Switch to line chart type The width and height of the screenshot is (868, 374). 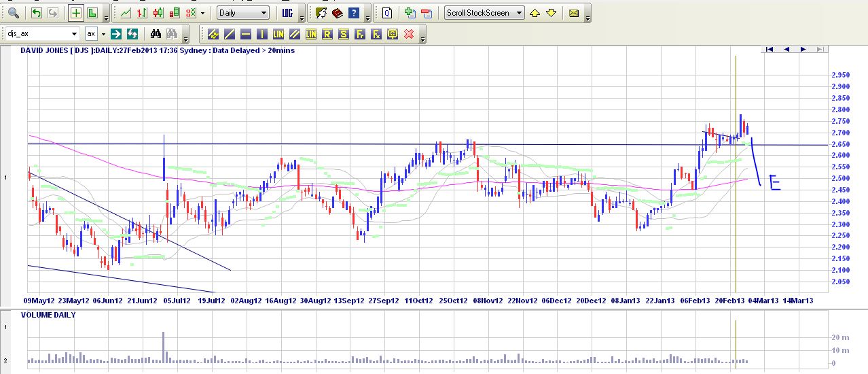[126, 13]
